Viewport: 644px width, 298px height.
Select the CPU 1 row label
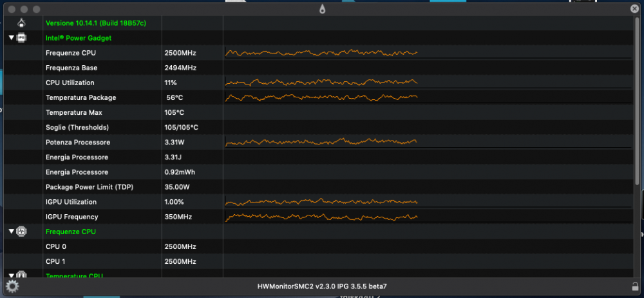coord(56,261)
